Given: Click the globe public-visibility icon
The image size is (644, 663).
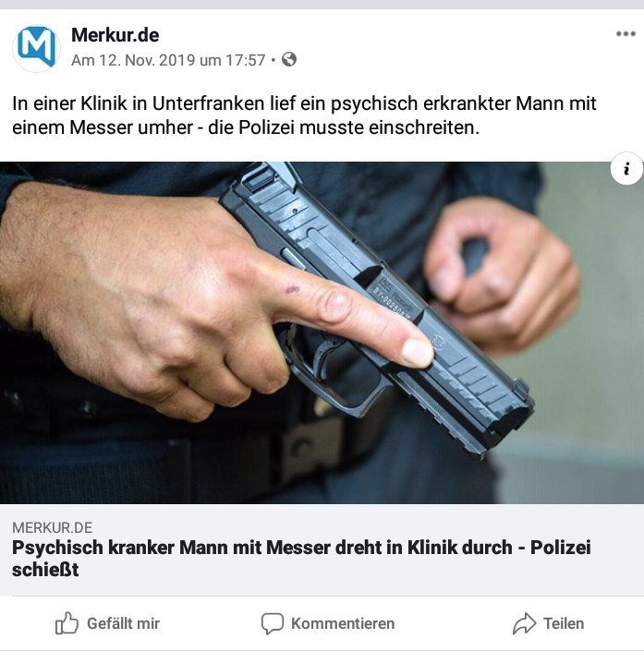Looking at the screenshot, I should pyautogui.click(x=289, y=60).
